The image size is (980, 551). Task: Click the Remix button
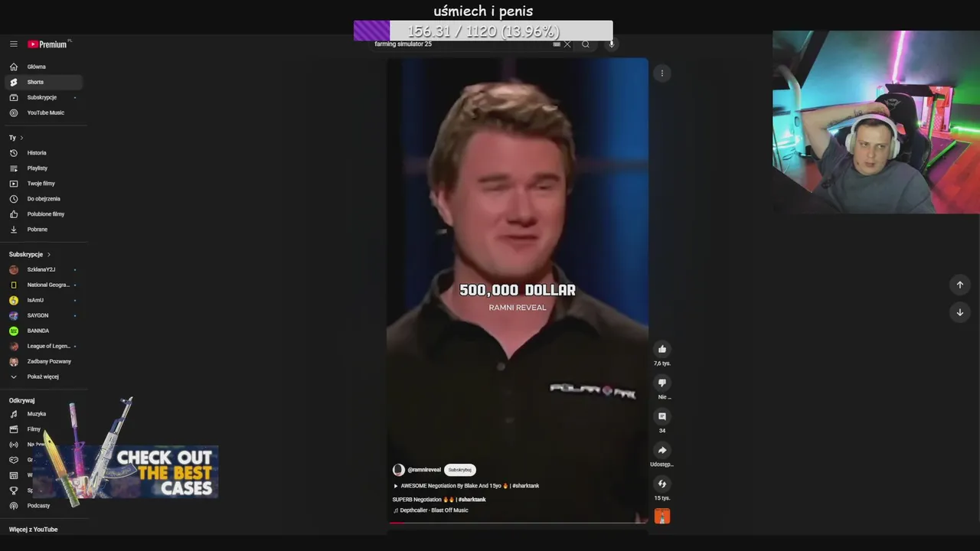coord(662,484)
